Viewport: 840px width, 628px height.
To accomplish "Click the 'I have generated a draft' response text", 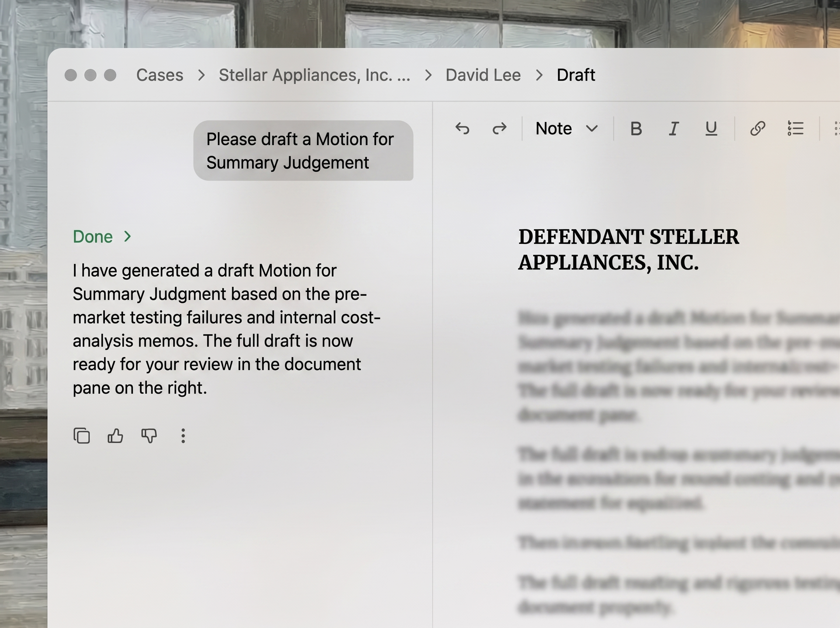I will (x=227, y=329).
